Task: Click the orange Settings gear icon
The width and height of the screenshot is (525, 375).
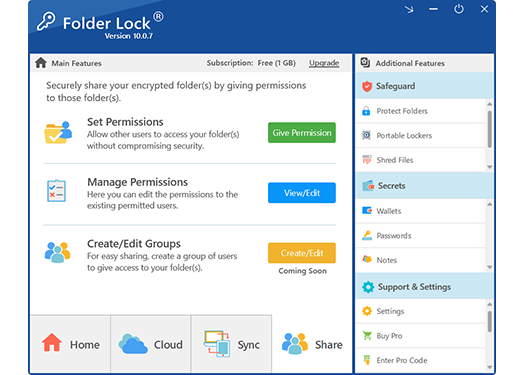Action: click(367, 311)
